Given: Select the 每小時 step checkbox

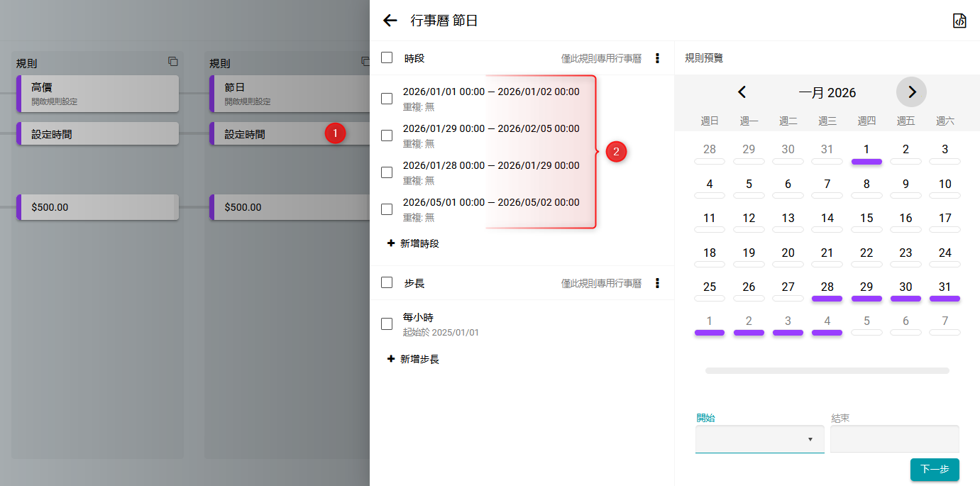Looking at the screenshot, I should click(x=387, y=324).
